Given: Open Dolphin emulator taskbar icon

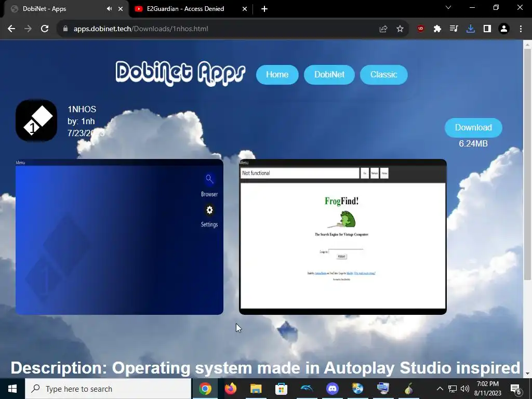Looking at the screenshot, I should coord(307,389).
